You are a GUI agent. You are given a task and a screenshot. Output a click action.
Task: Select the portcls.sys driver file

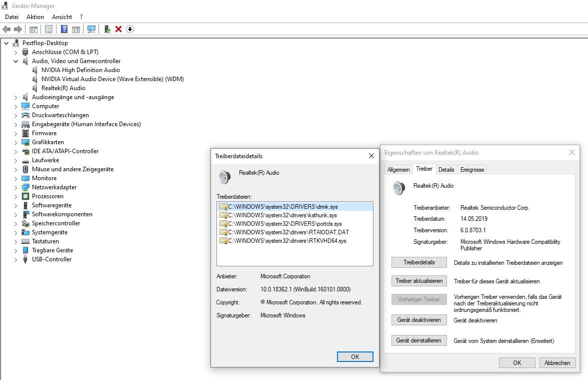tap(295, 224)
